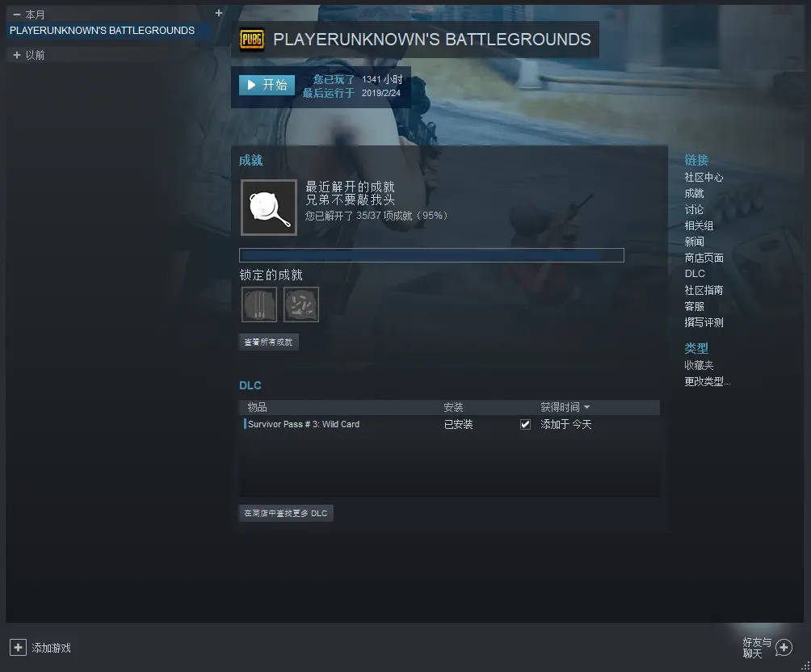This screenshot has height=672, width=811.
Task: Click 安装 column header
Action: click(x=453, y=407)
